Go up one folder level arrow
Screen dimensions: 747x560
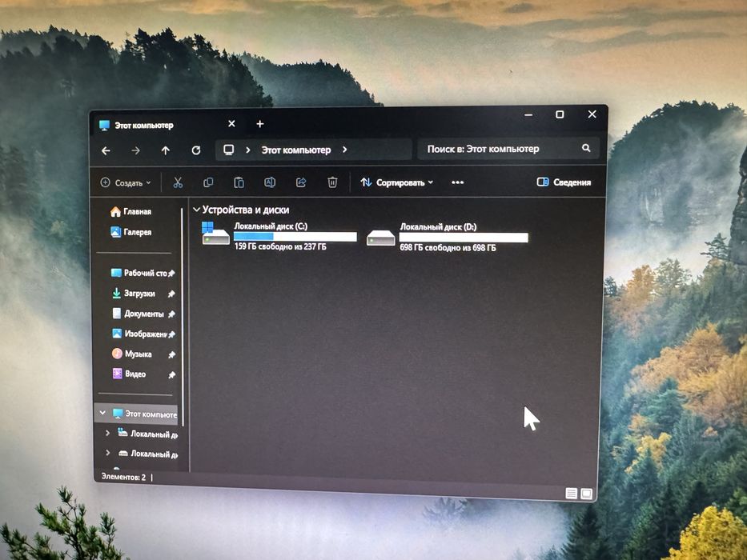165,150
